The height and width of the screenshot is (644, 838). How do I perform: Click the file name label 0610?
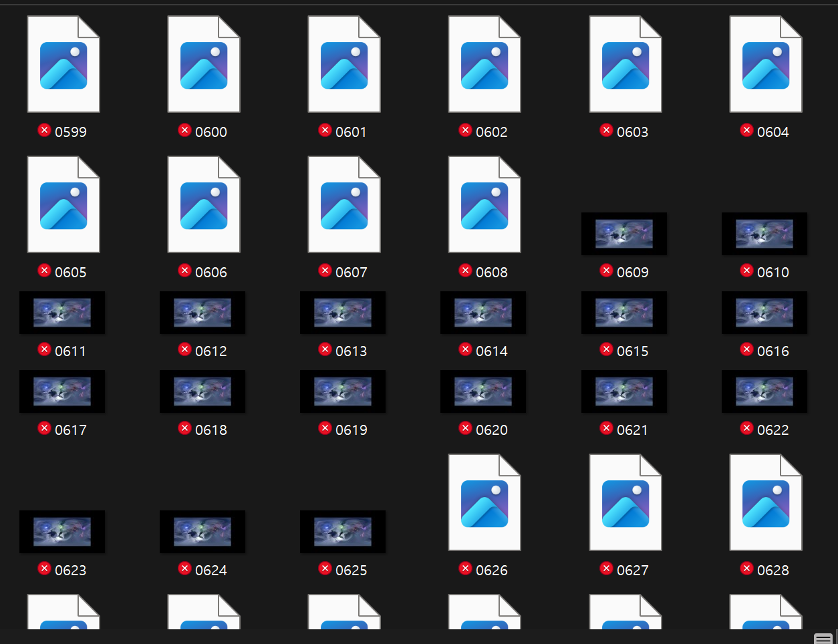point(773,273)
